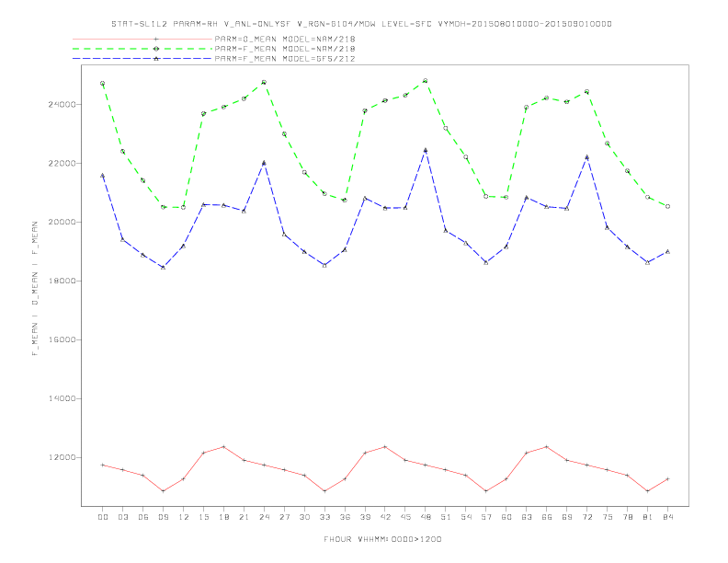
Task: Click x-axis tick label 33
Action: pyautogui.click(x=324, y=517)
